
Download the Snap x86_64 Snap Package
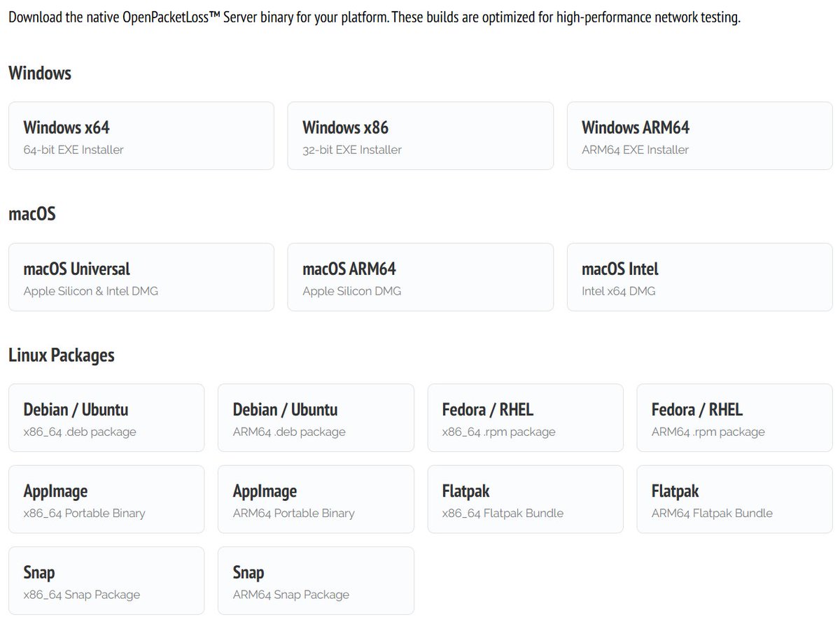[x=106, y=581]
